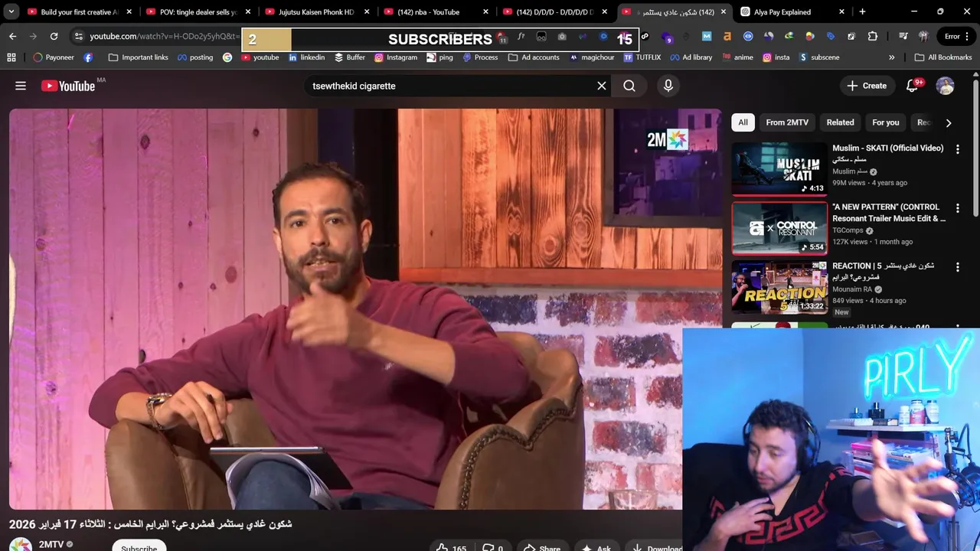Open the Facebook bookmark icon
This screenshot has width=980, height=551.
88,57
